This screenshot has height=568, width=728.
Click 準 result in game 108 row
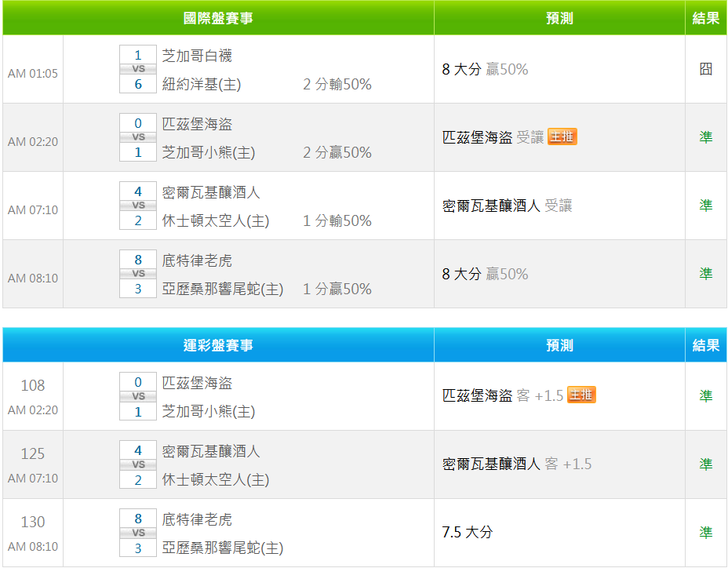tap(706, 395)
